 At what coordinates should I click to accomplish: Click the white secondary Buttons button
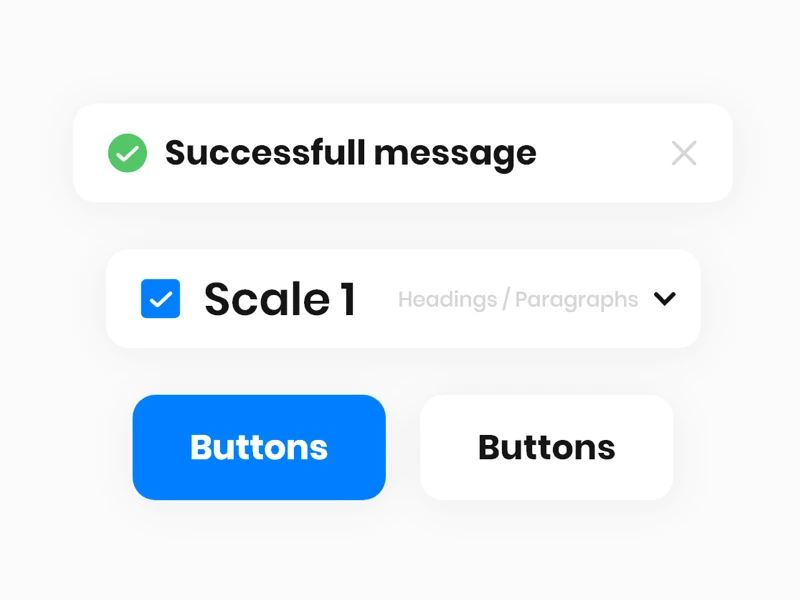[x=547, y=447]
